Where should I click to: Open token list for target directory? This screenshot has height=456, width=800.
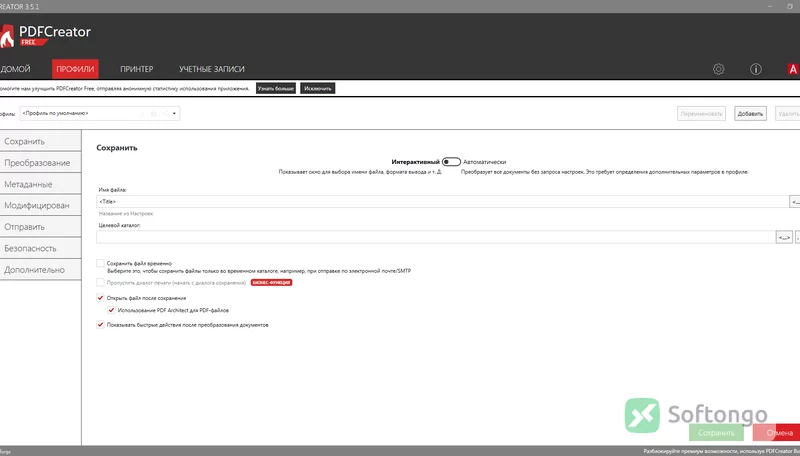coord(784,237)
